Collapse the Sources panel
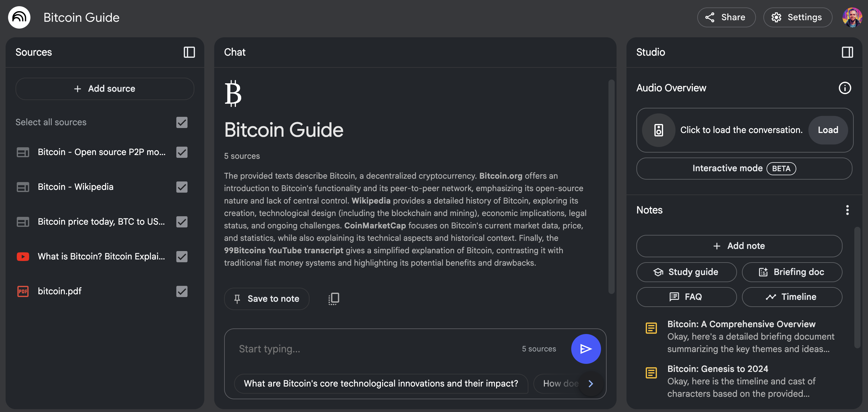This screenshot has width=868, height=412. click(x=189, y=52)
